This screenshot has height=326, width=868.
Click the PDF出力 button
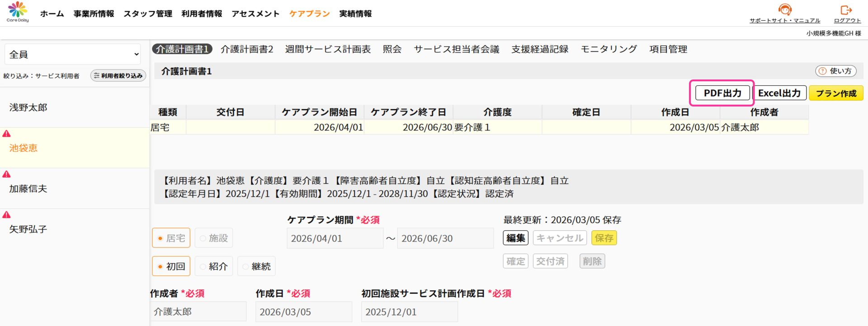pos(722,93)
